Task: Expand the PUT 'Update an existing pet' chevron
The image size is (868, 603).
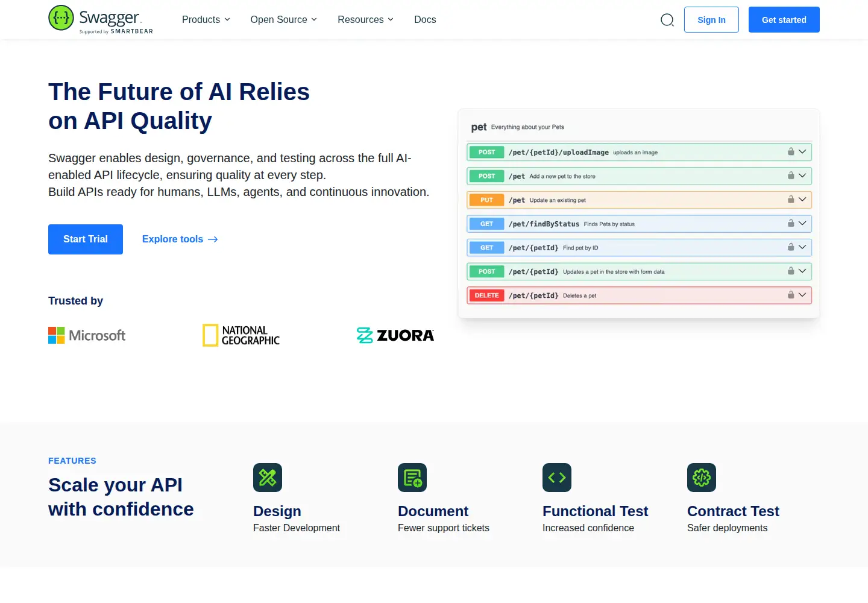Action: point(802,200)
